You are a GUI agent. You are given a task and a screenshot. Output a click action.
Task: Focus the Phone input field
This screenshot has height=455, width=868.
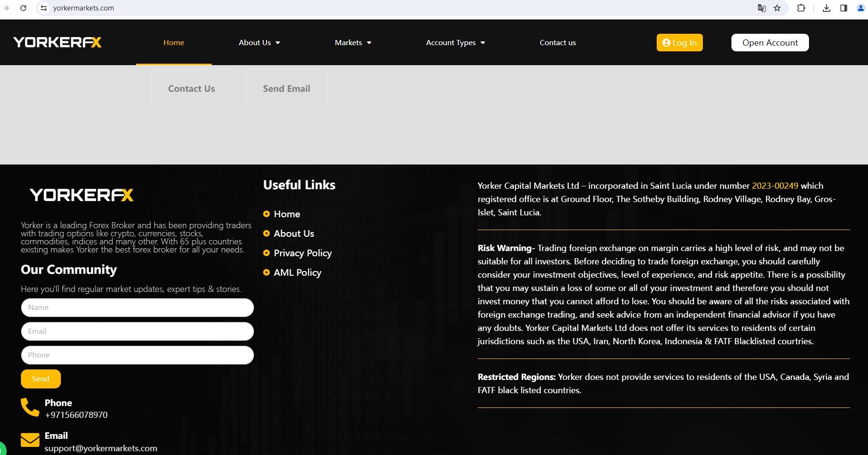tap(138, 355)
